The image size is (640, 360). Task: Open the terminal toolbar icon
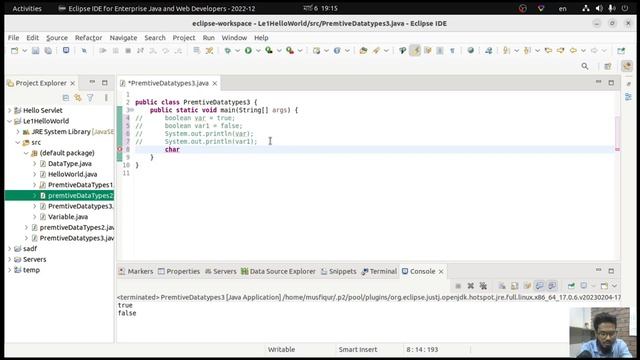66,51
